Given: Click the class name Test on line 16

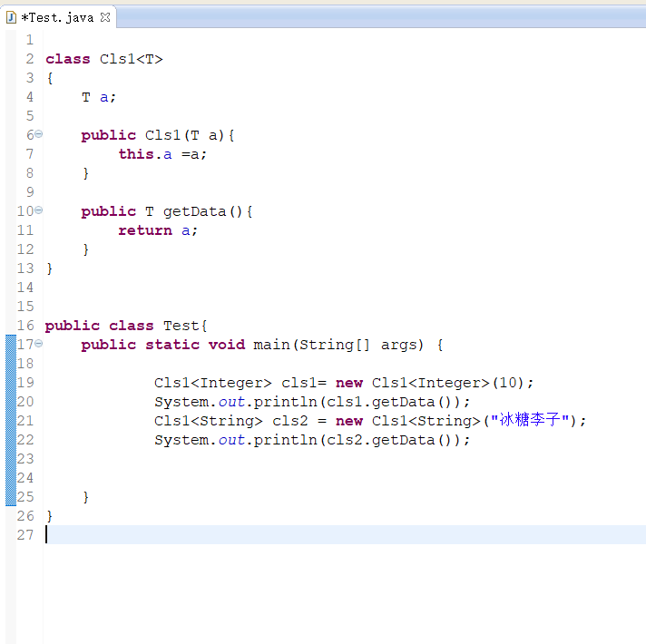Looking at the screenshot, I should point(181,326).
